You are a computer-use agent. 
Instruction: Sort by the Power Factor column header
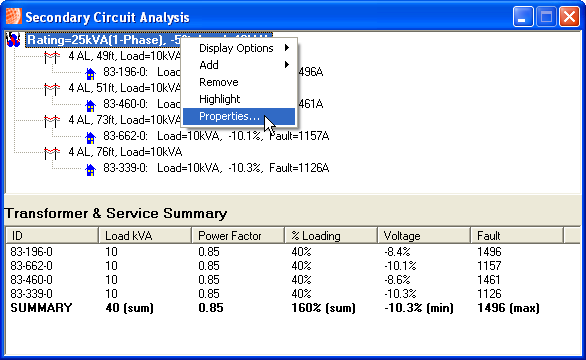pyautogui.click(x=238, y=236)
